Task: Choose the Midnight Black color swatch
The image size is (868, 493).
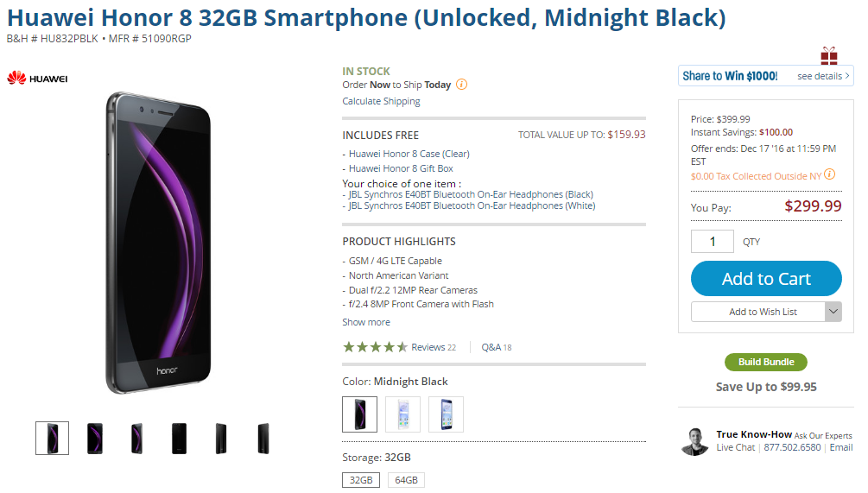Action: (x=359, y=414)
